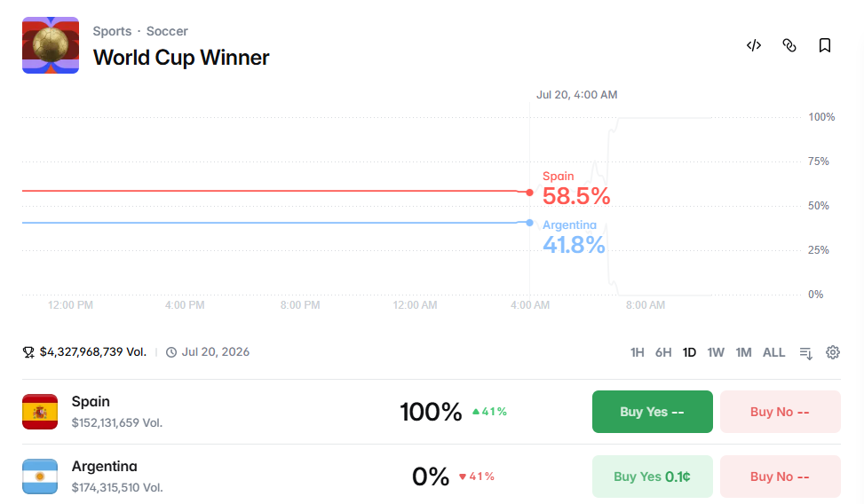Bookmark the World Cup Winner market
864x504 pixels.
click(x=824, y=45)
